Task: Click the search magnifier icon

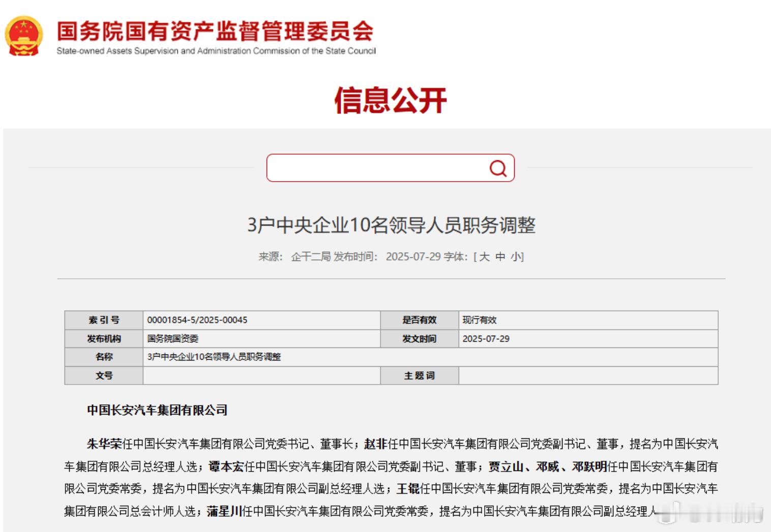Action: (498, 168)
